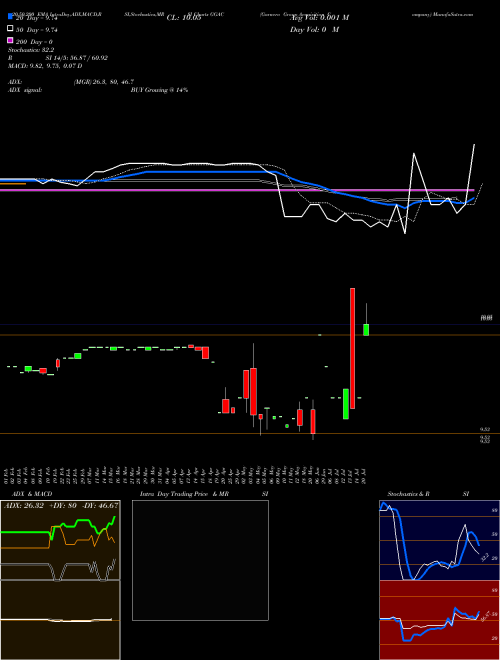Open the blue Stochastics indicator panel
Viewport: 500px width, 660px height.
pos(439,540)
